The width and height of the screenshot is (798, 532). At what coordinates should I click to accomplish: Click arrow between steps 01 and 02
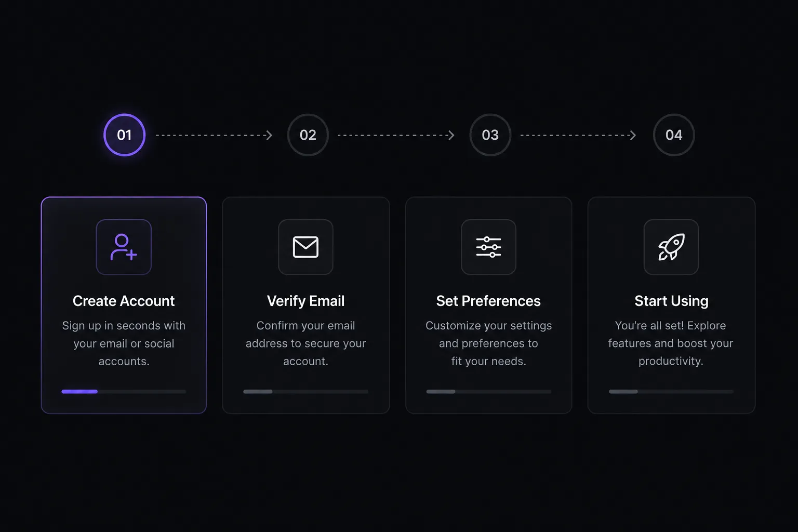point(214,135)
